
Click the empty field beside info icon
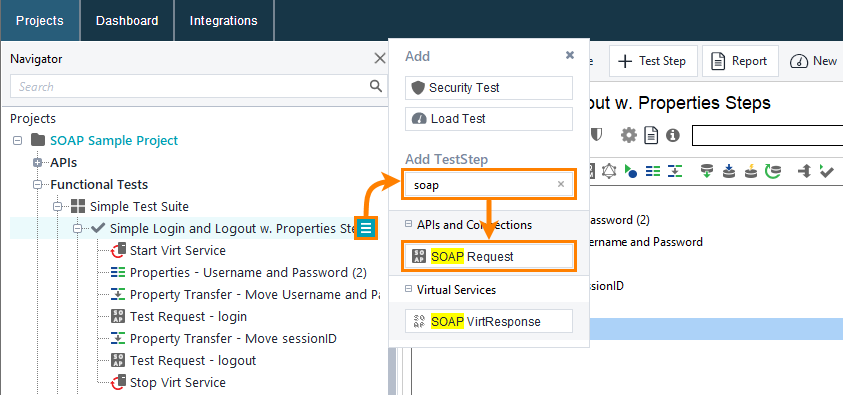coord(767,135)
